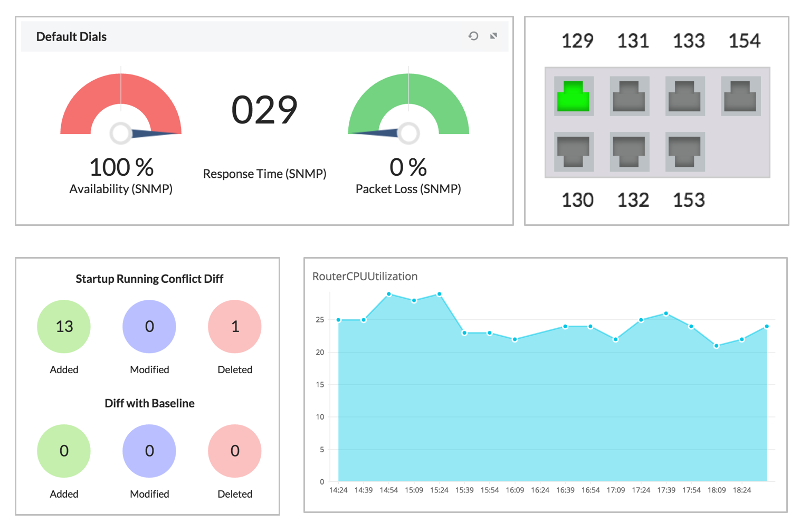This screenshot has width=800, height=532.
Task: Click the RouterCPUUtilization chart title
Action: click(x=365, y=277)
